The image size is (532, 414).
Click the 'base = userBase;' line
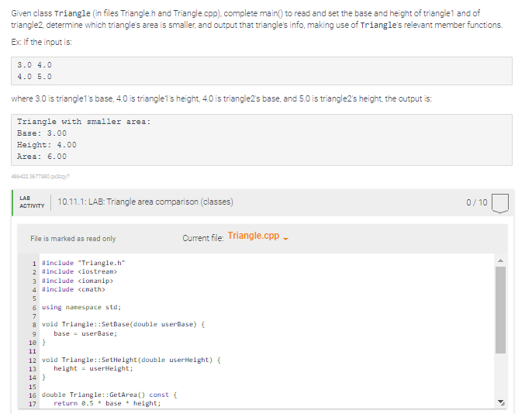tap(85, 333)
